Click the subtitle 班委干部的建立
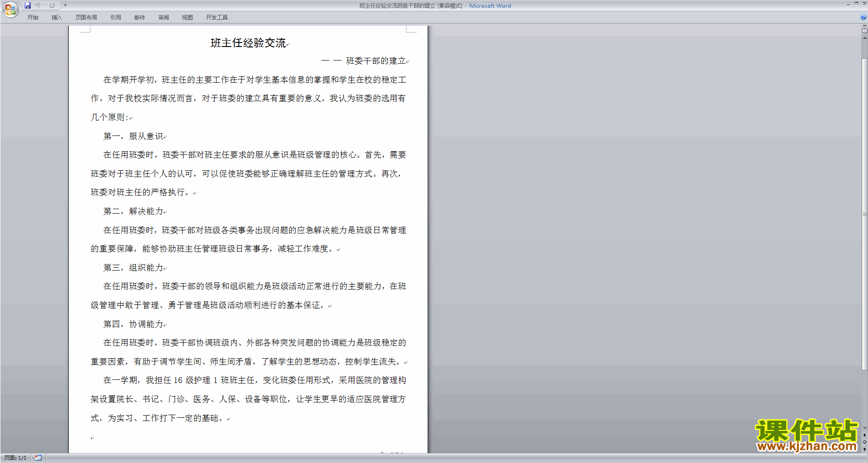 pos(376,61)
